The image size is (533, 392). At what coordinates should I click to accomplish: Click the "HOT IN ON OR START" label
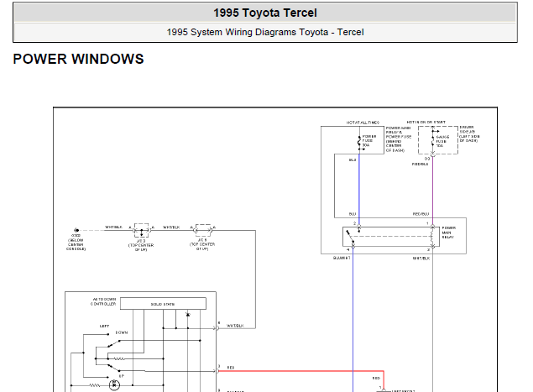point(426,122)
